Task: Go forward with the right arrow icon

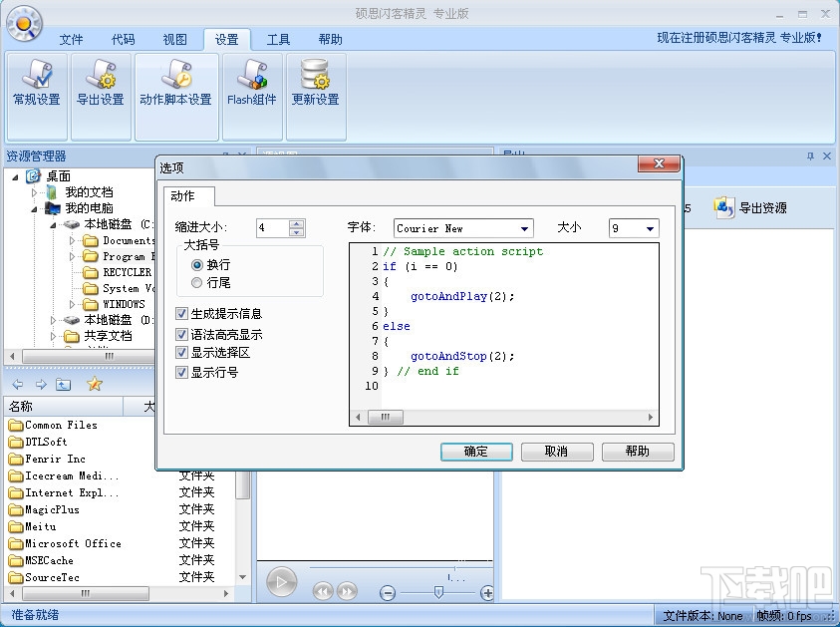Action: (x=41, y=384)
